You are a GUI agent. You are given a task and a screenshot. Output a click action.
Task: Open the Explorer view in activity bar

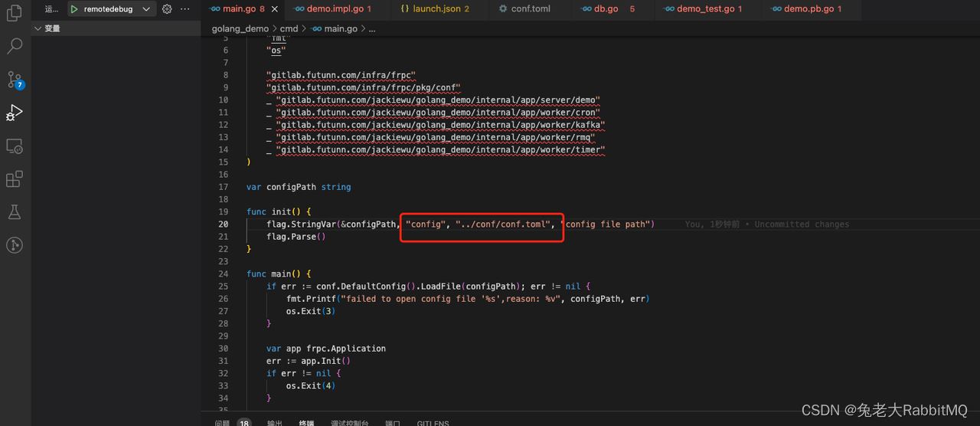point(15,13)
